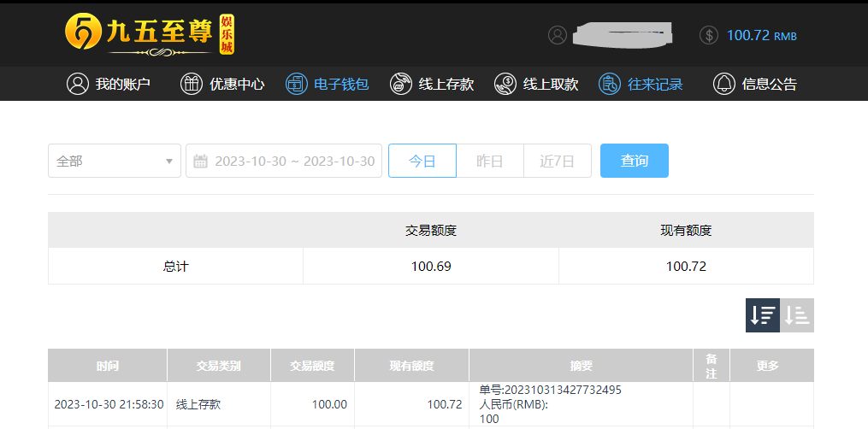The height and width of the screenshot is (429, 868).
Task: Click the 现有额度 table column header
Action: point(411,366)
